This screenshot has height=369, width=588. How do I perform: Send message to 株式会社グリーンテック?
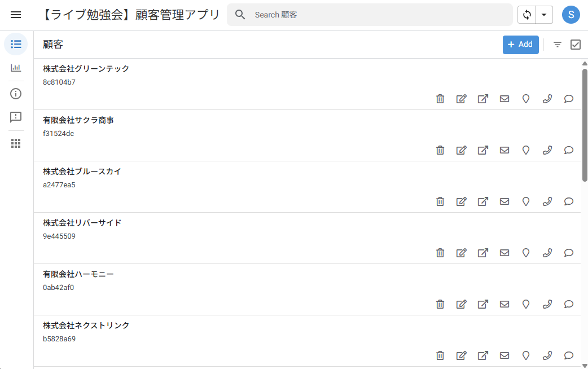568,99
